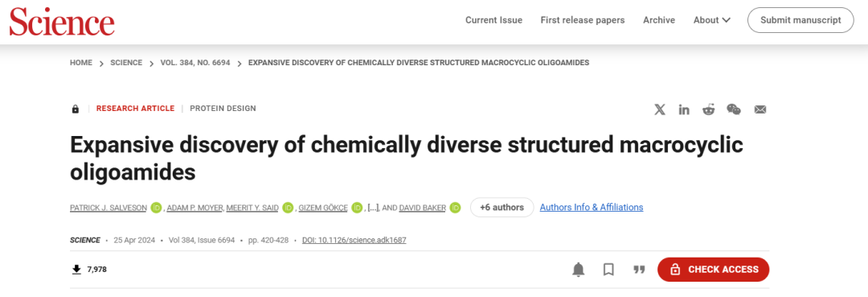Expand the About dropdown menu
This screenshot has width=868, height=297.
pyautogui.click(x=712, y=20)
